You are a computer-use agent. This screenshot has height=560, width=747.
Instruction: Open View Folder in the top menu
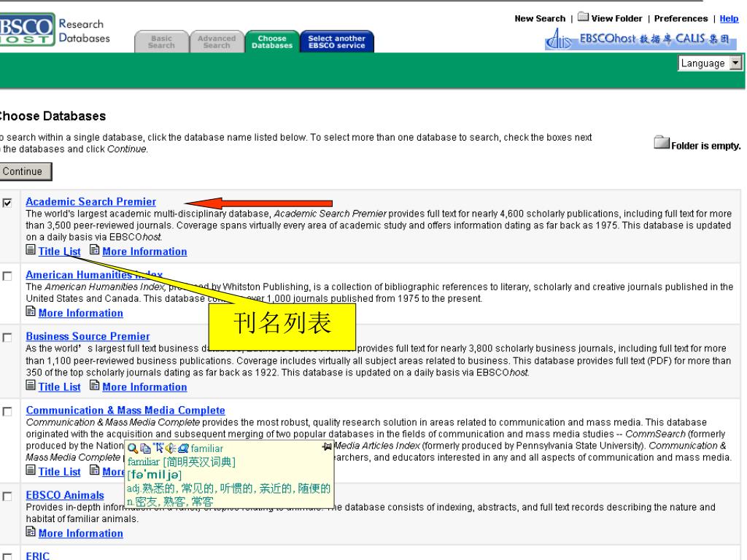(616, 18)
